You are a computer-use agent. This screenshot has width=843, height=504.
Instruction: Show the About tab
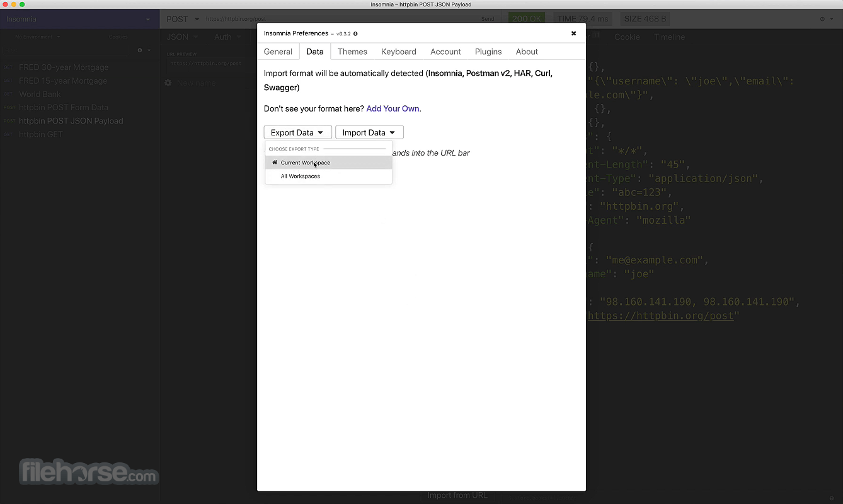527,52
